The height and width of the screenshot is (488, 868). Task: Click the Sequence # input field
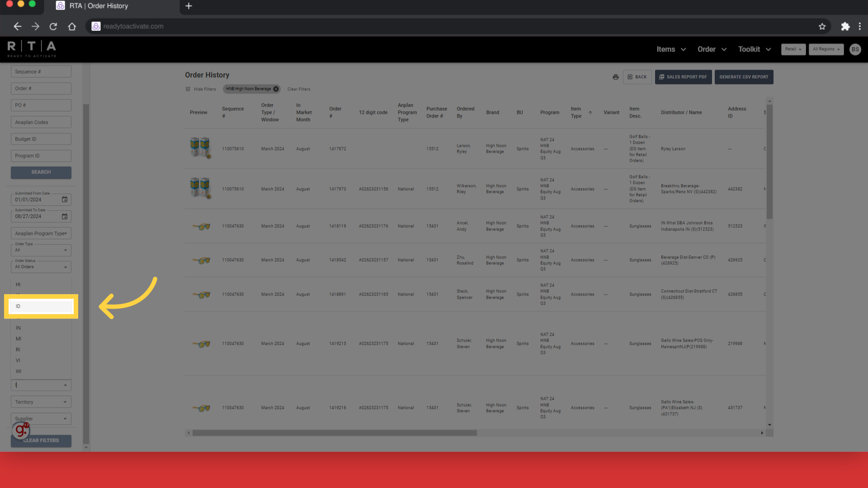(x=41, y=72)
